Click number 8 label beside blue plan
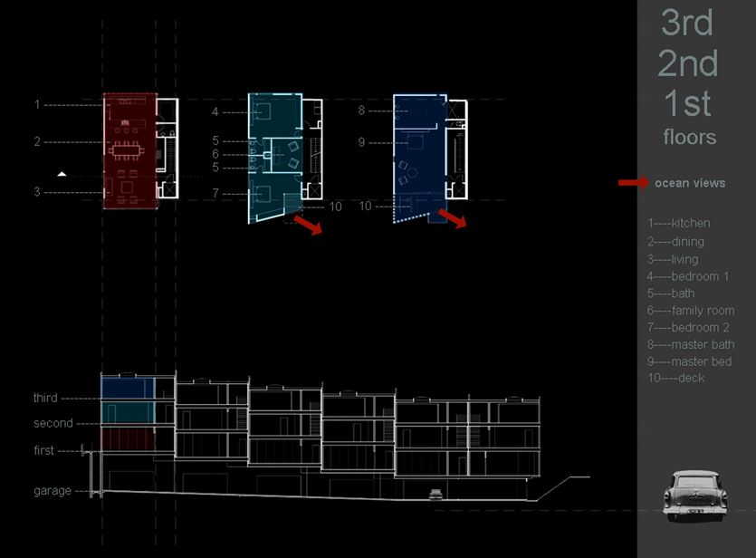Image resolution: width=756 pixels, height=558 pixels. [361, 111]
